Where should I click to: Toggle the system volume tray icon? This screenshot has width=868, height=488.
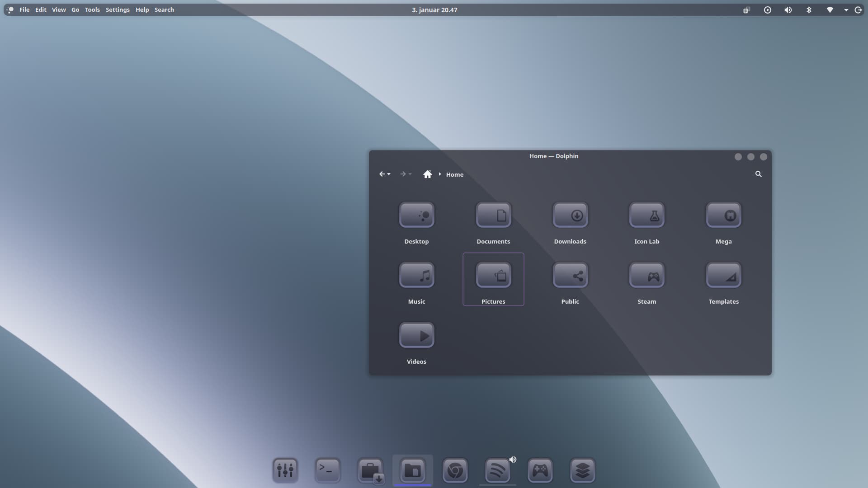pyautogui.click(x=788, y=10)
